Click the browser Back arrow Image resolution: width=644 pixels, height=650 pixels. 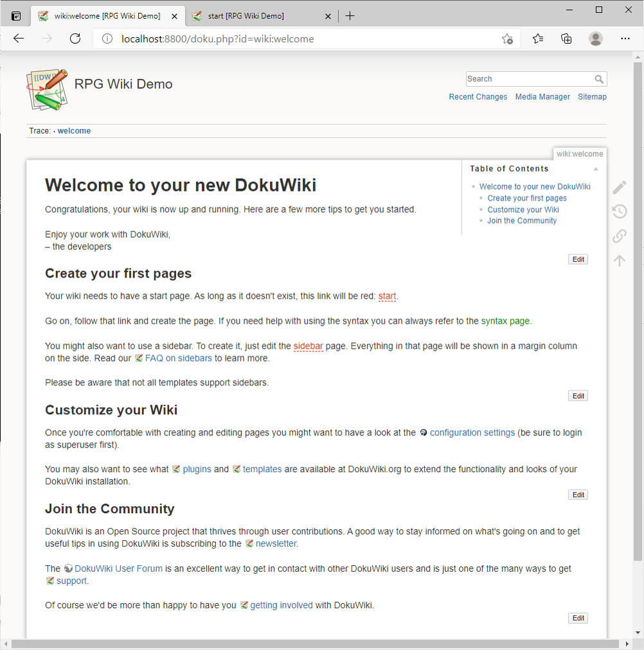pos(19,39)
